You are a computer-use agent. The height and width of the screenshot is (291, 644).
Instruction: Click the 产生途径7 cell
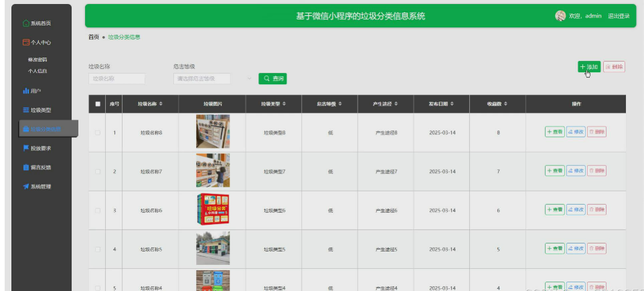tap(386, 171)
